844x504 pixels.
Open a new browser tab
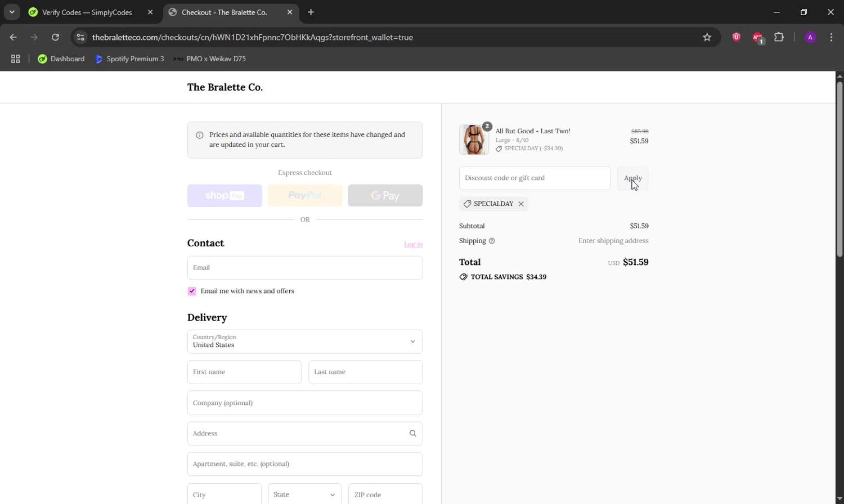(311, 12)
